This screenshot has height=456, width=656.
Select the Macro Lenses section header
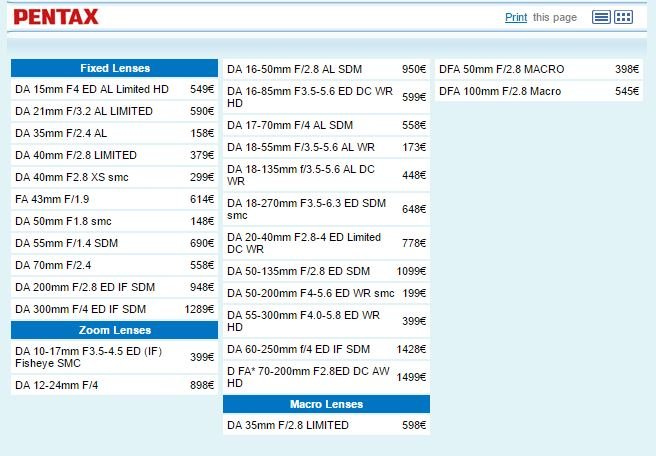(326, 404)
